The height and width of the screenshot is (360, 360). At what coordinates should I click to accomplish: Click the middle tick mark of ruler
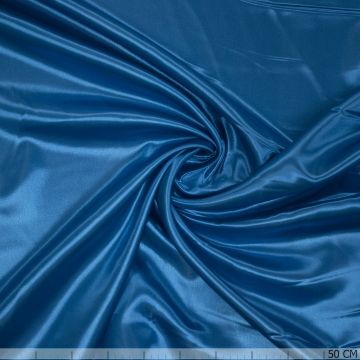point(180,355)
